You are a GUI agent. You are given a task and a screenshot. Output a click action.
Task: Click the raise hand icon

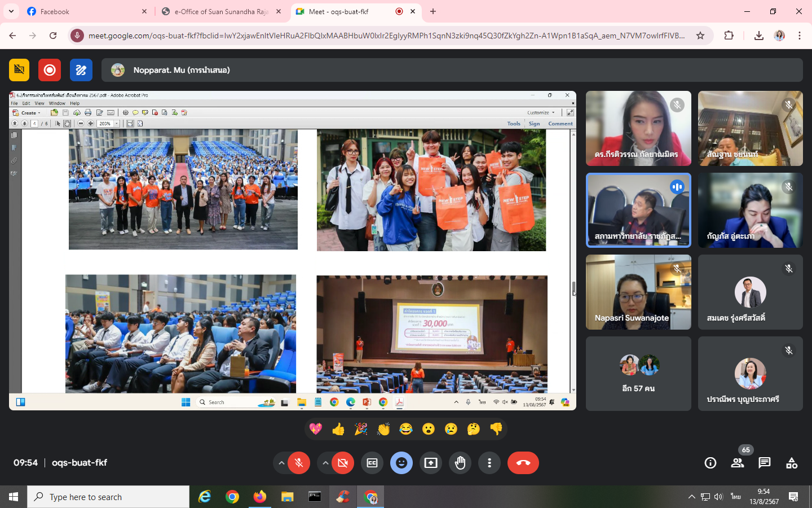tap(460, 463)
